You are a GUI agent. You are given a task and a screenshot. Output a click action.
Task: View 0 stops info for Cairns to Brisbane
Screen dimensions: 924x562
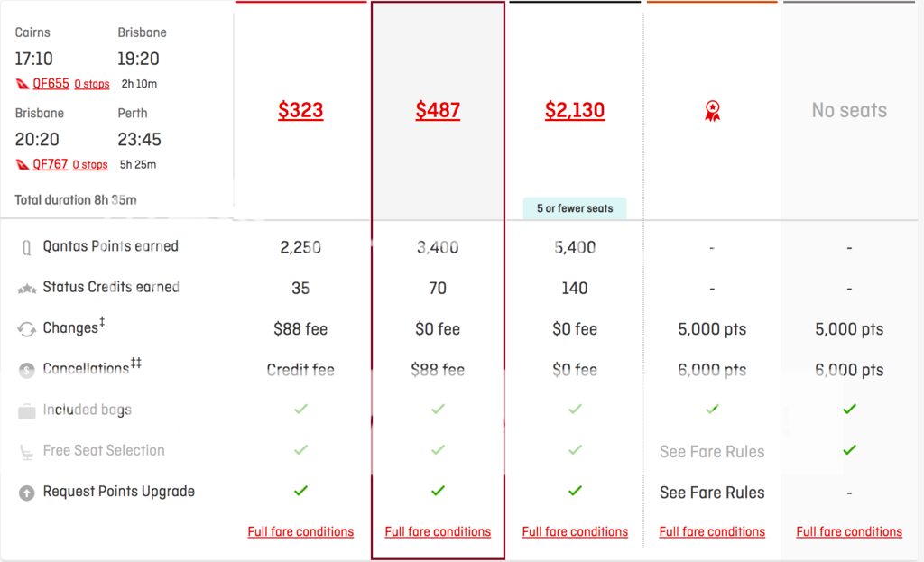coord(91,84)
